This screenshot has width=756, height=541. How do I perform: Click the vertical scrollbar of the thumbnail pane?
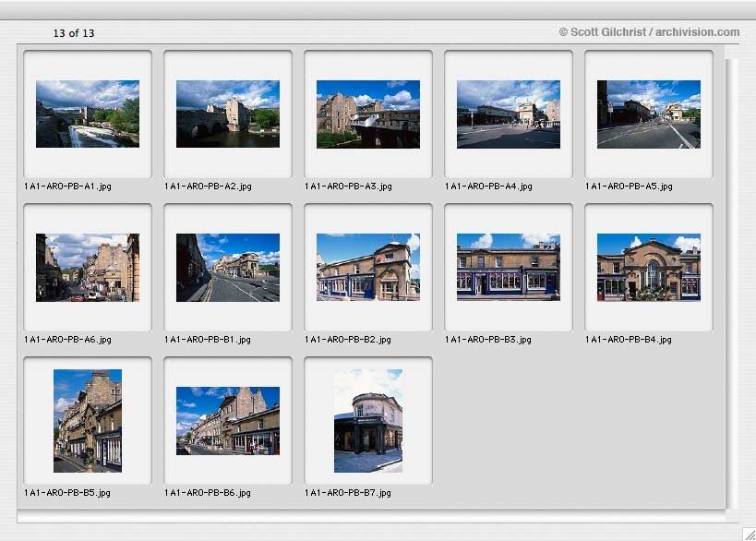(x=731, y=283)
